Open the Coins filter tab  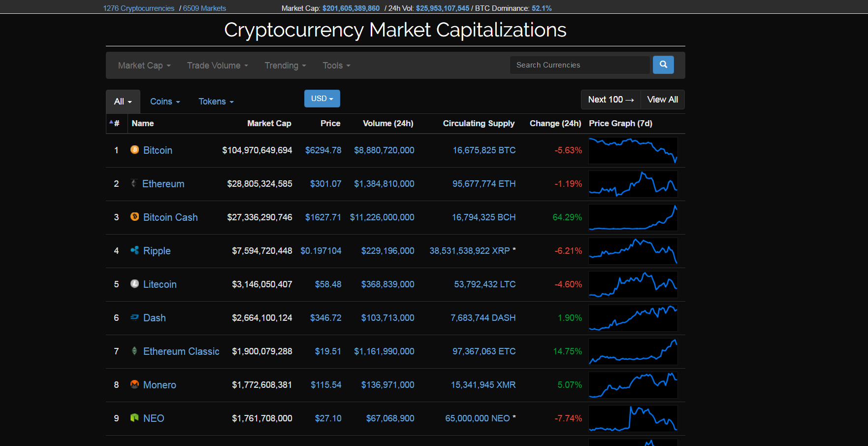pyautogui.click(x=165, y=102)
